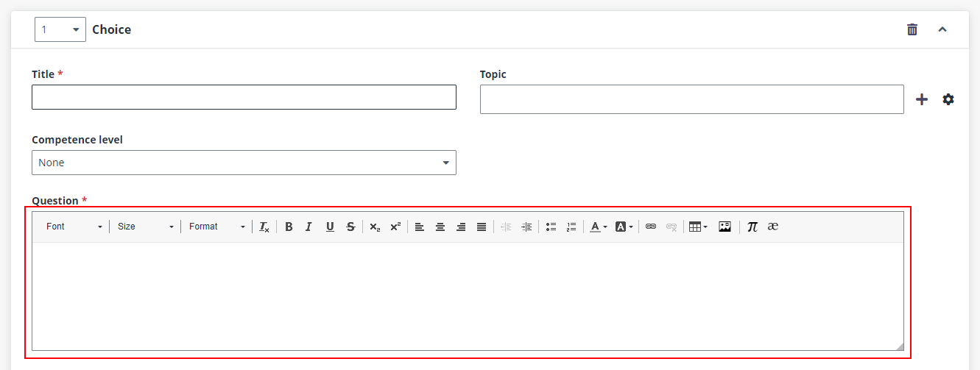Open background color picker
The image size is (980, 370).
coord(624,227)
